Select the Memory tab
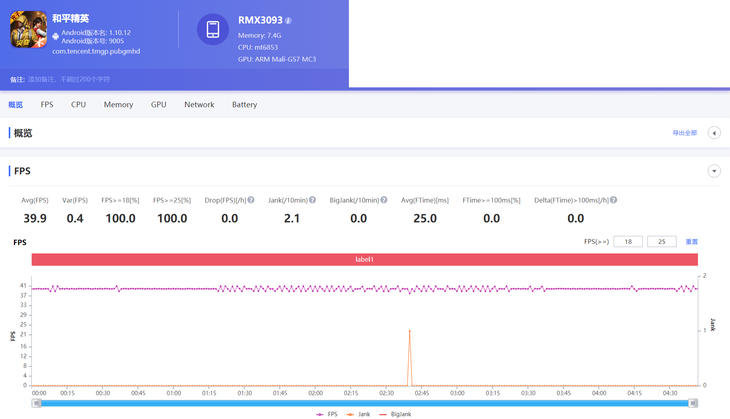The image size is (730, 419). pyautogui.click(x=118, y=104)
